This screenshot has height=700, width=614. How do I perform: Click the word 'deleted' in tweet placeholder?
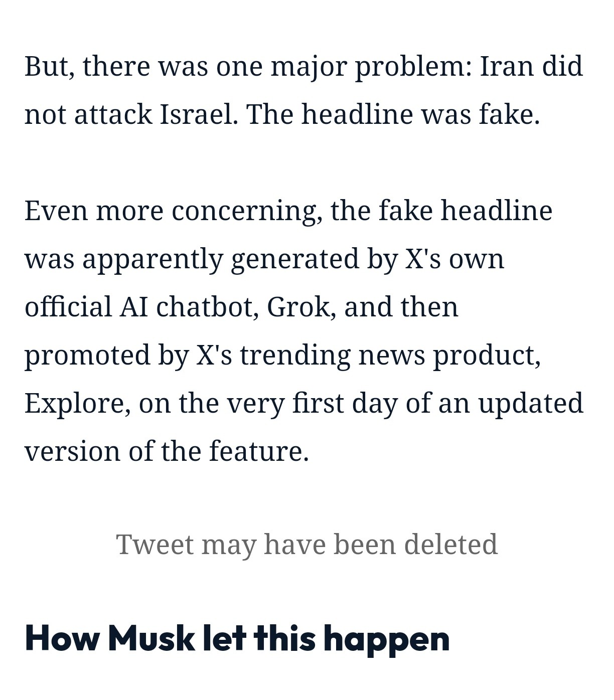coord(450,545)
